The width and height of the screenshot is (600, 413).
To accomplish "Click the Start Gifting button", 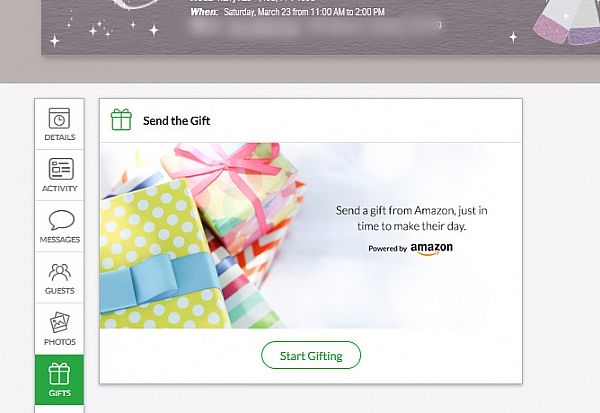I will pos(311,355).
